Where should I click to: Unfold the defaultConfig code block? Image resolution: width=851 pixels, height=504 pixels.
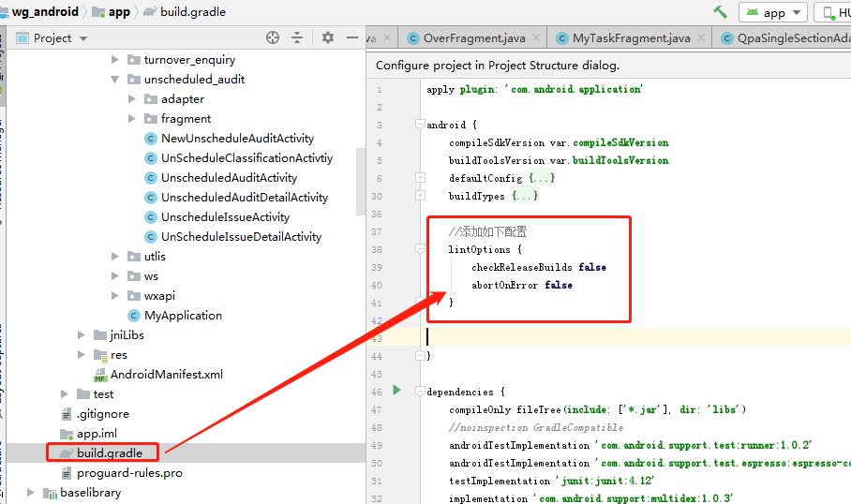pyautogui.click(x=420, y=178)
